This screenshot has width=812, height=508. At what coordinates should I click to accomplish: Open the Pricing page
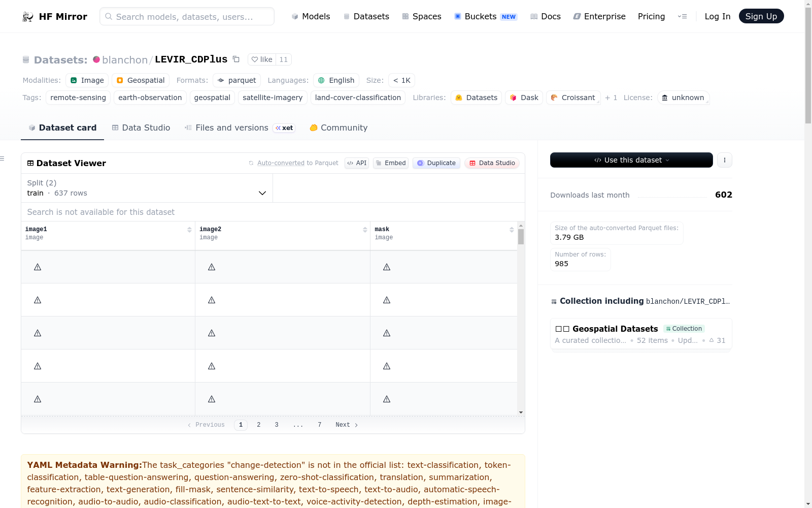click(651, 16)
